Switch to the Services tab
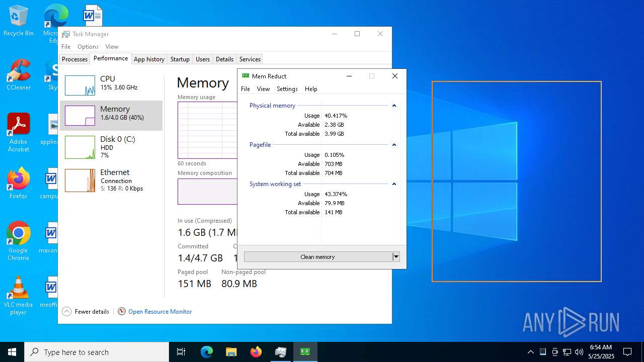This screenshot has height=362, width=644. [x=250, y=59]
